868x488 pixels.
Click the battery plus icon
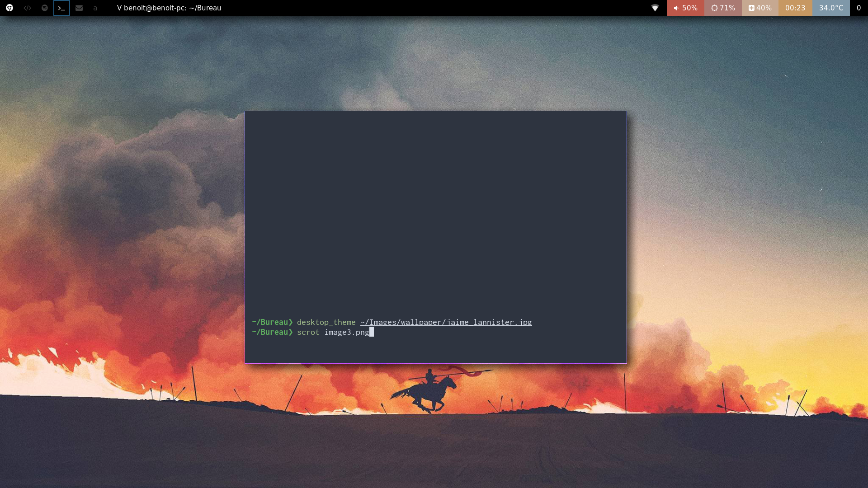point(751,8)
